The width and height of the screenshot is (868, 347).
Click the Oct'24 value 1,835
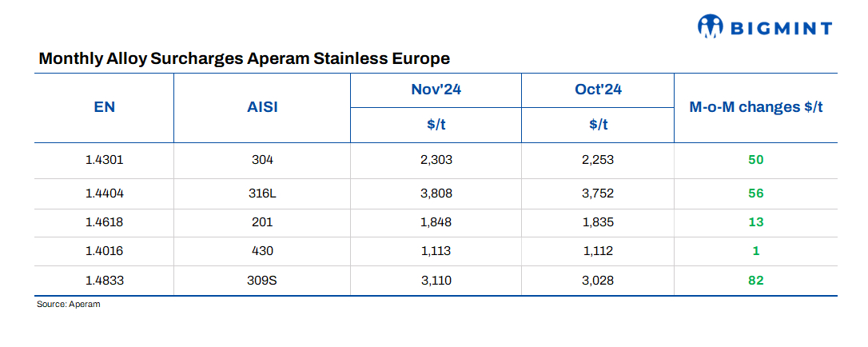point(598,221)
